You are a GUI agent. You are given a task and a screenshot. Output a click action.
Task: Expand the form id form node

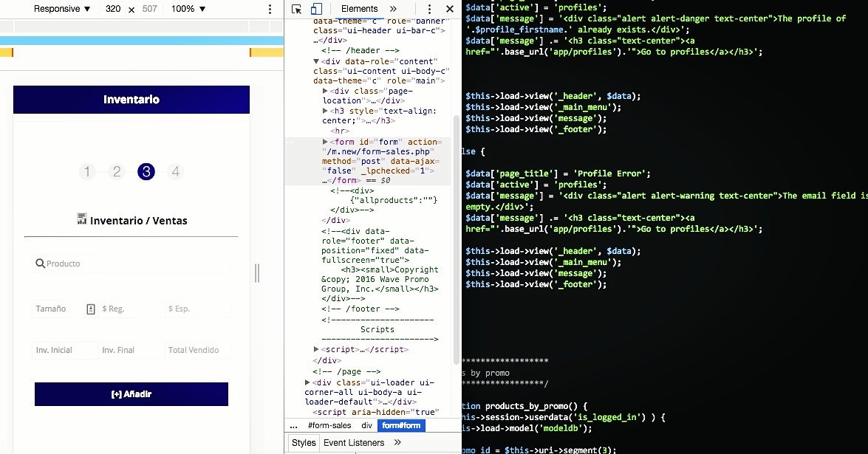[326, 142]
